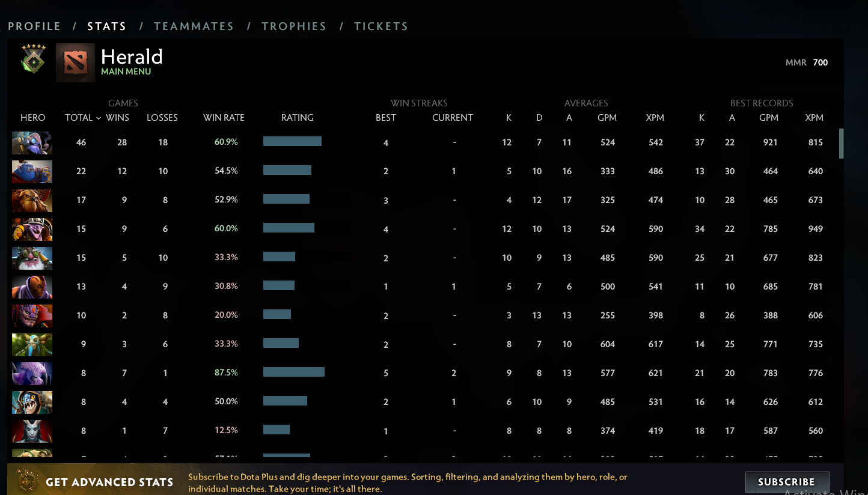Open the TEAMMATES tab
Image resolution: width=868 pixels, height=495 pixels.
[x=194, y=26]
